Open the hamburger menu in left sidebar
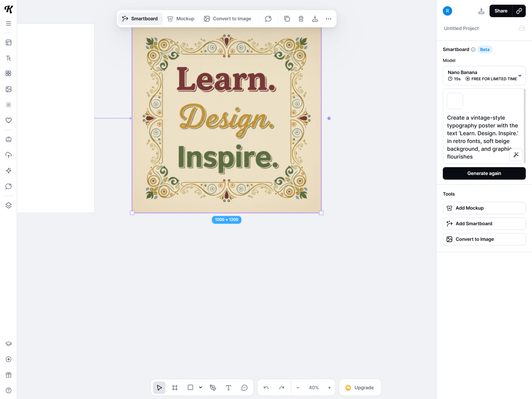532x399 pixels. pos(9,23)
